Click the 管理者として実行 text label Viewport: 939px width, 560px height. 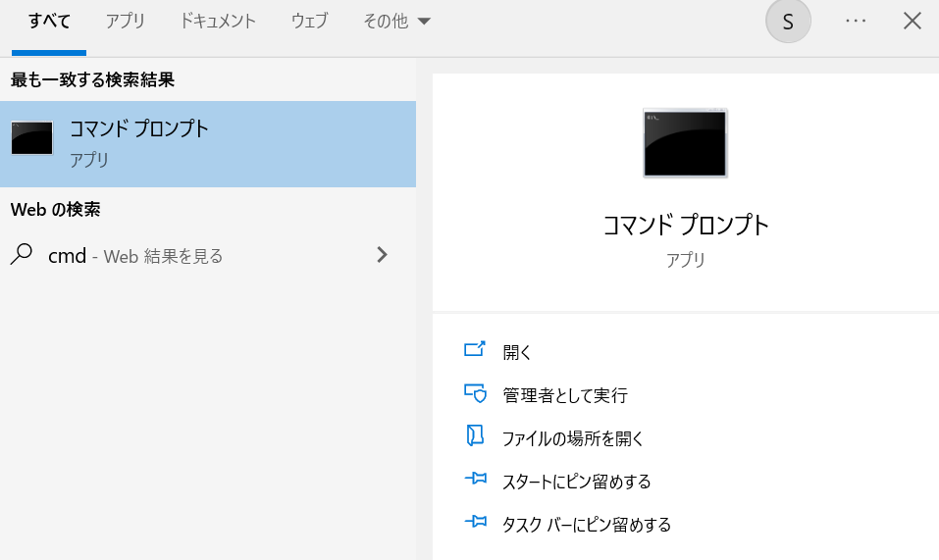pos(564,395)
